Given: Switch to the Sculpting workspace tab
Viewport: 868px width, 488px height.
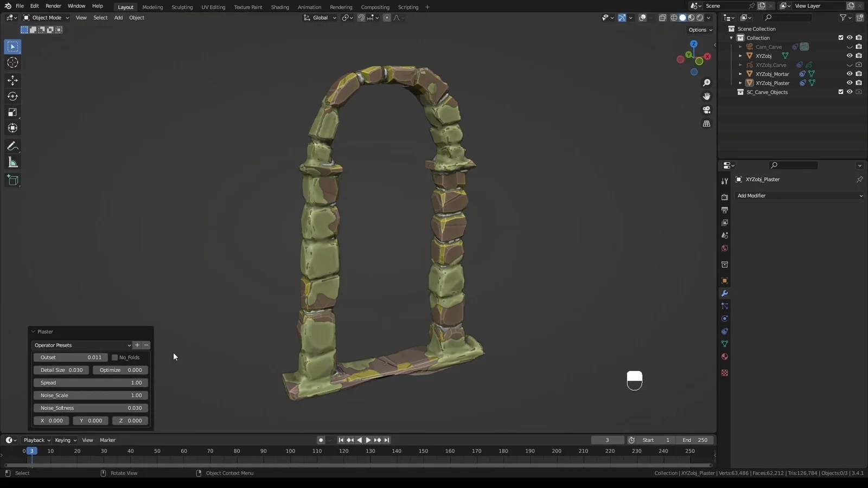Looking at the screenshot, I should [x=182, y=7].
